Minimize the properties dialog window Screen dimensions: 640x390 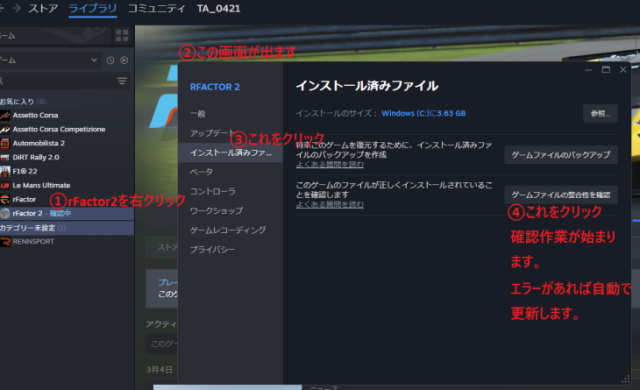coord(588,70)
